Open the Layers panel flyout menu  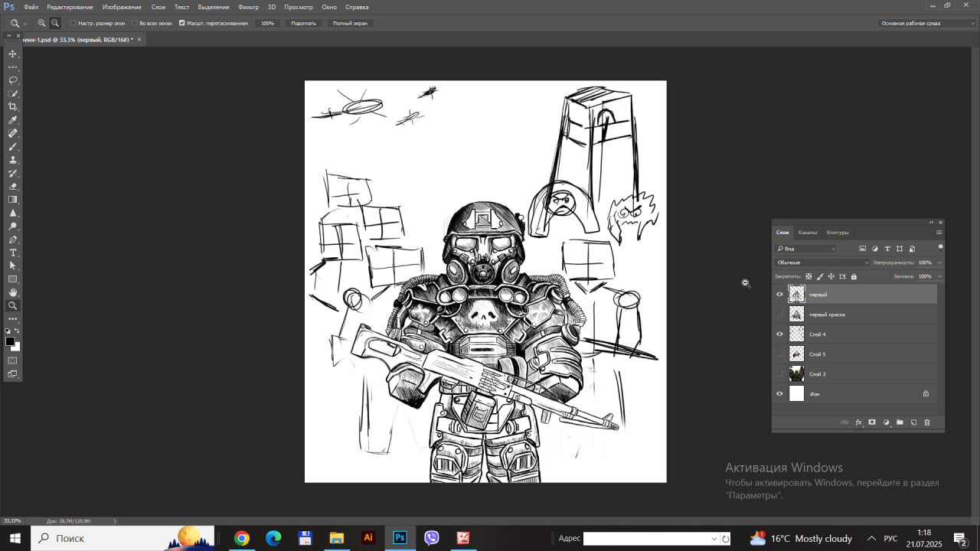click(x=939, y=233)
